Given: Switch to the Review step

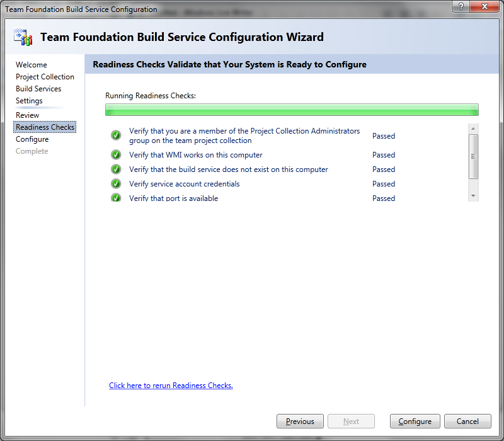Looking at the screenshot, I should point(27,115).
